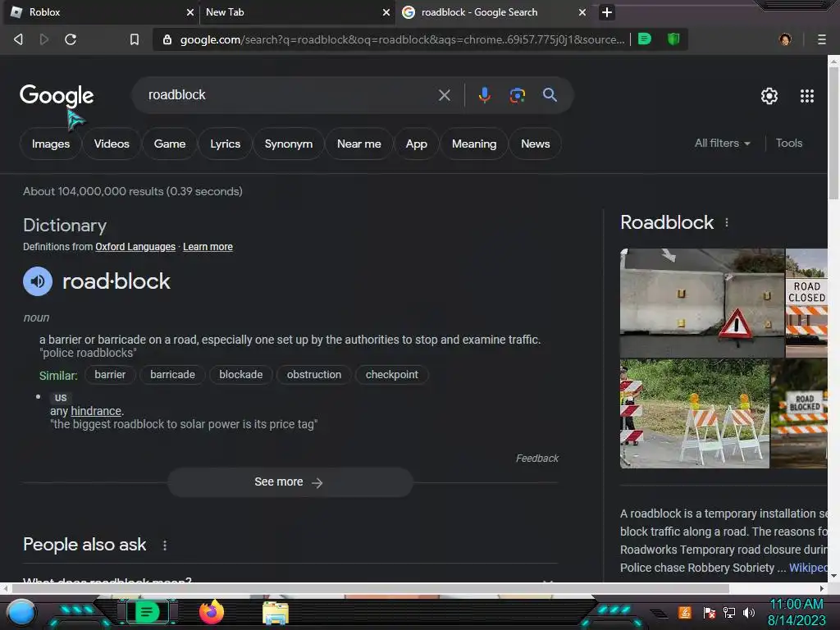Screen dimensions: 840x630
Task: Select the News filter chip
Action: (535, 144)
